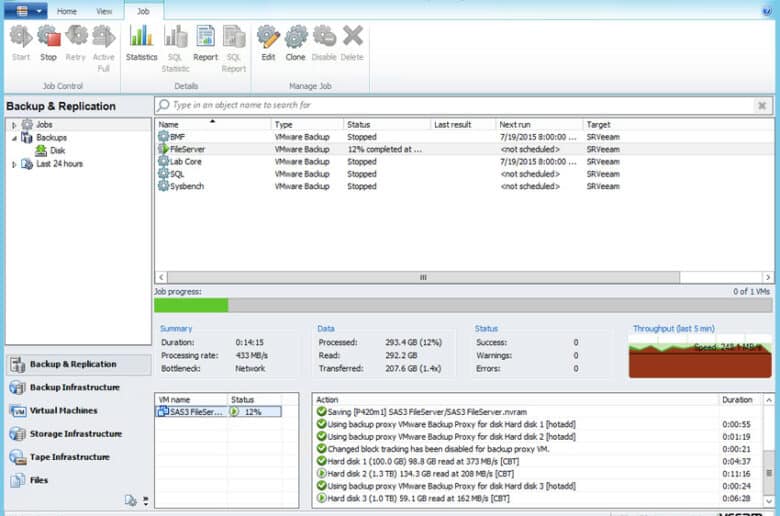The width and height of the screenshot is (780, 516).
Task: Stop the running job
Action: (48, 43)
